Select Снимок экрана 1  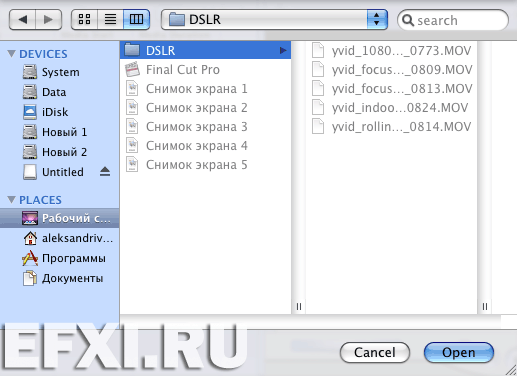[205, 88]
